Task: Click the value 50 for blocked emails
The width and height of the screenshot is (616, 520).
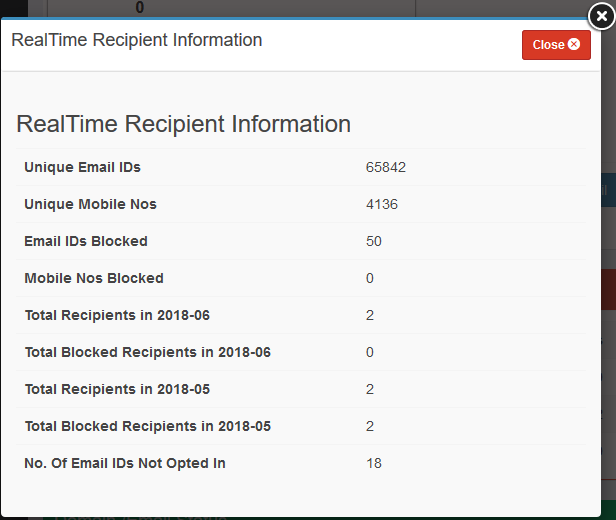Action: tap(374, 241)
